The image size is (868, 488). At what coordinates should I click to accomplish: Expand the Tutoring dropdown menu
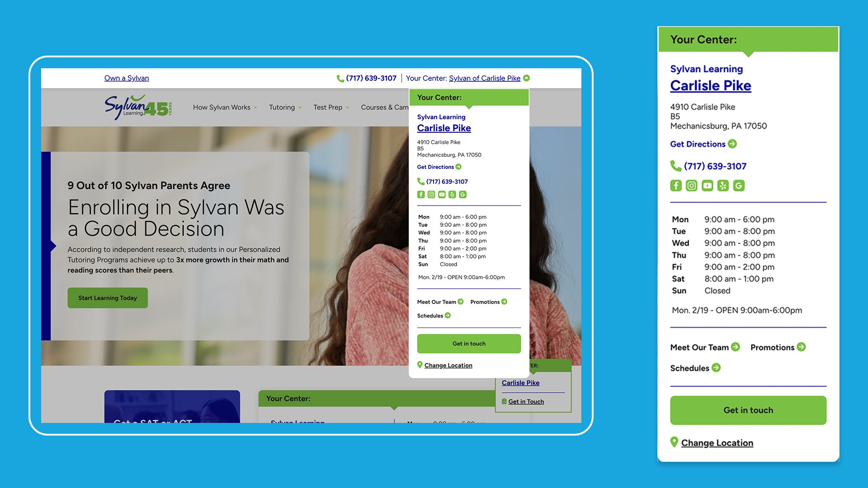tap(285, 106)
